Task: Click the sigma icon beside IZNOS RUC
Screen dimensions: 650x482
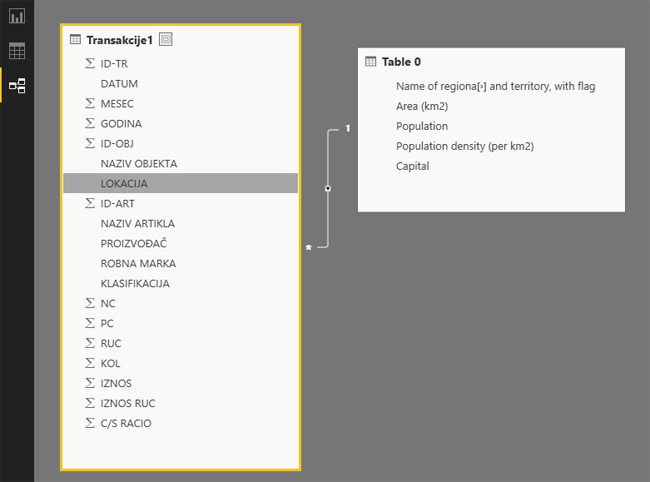Action: 90,404
